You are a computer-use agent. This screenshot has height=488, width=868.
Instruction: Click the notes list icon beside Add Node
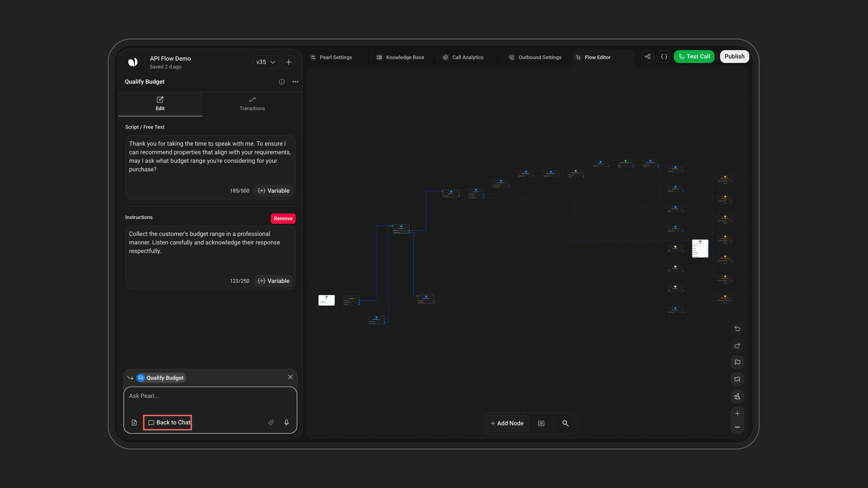tap(541, 423)
